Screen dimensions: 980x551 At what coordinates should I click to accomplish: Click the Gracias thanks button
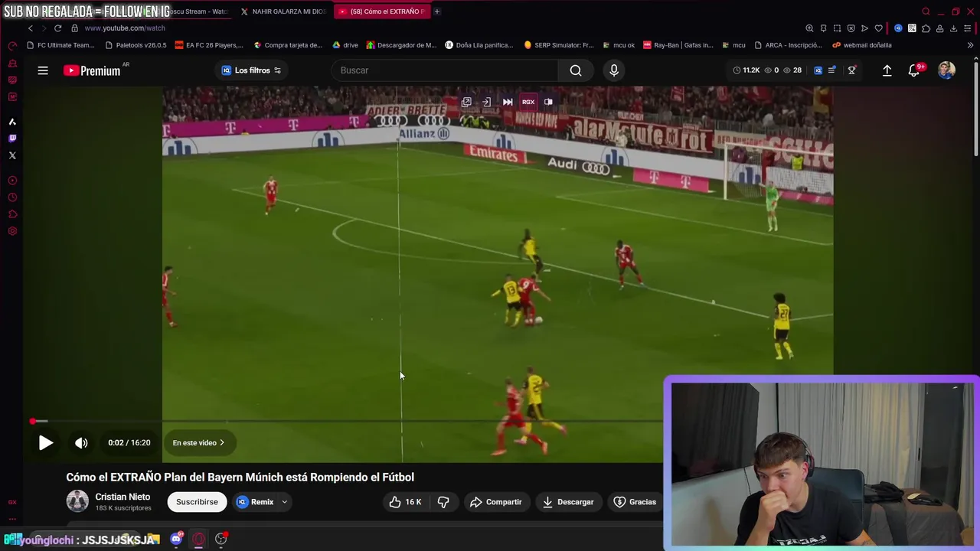pos(635,502)
